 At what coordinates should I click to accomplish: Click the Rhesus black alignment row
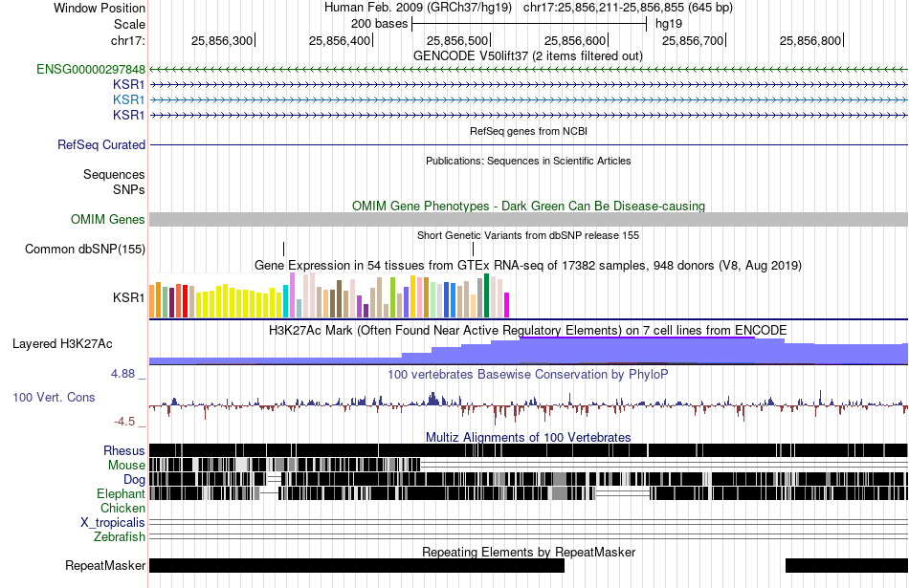[529, 450]
